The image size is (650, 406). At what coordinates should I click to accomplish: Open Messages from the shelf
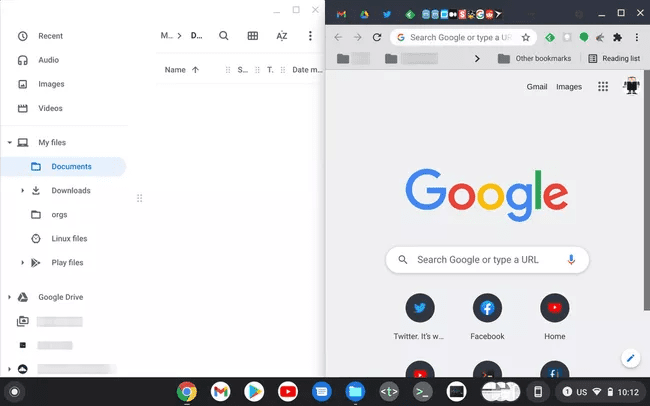tap(322, 391)
